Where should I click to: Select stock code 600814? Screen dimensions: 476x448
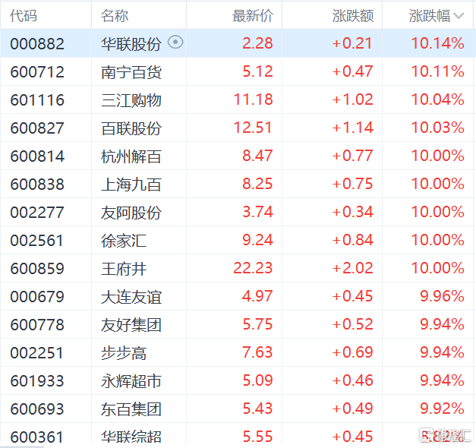[37, 156]
